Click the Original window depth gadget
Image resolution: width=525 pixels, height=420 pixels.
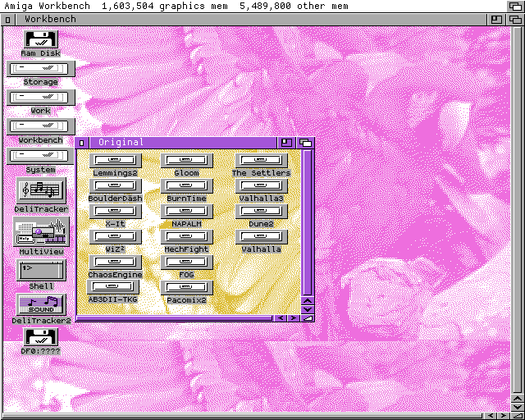tap(305, 143)
